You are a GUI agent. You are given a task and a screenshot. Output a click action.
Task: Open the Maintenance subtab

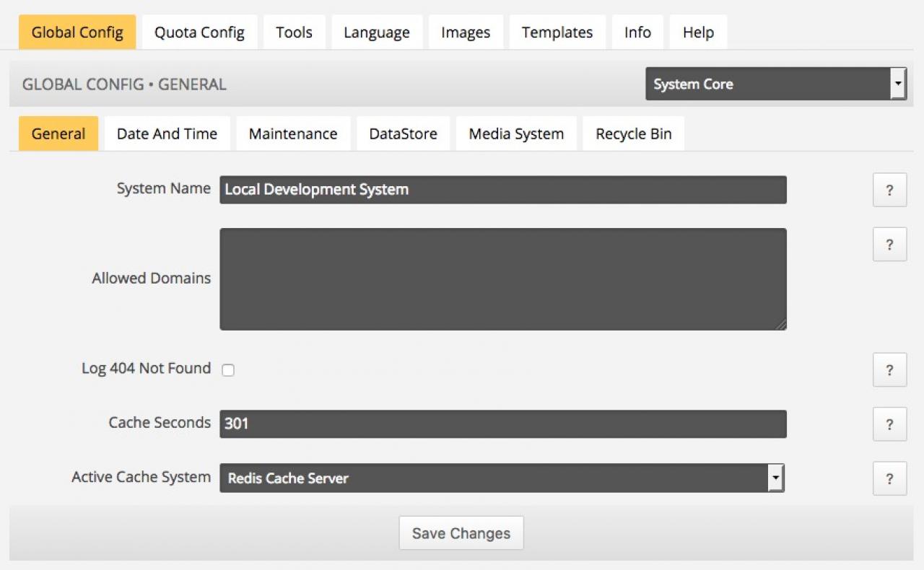click(292, 134)
